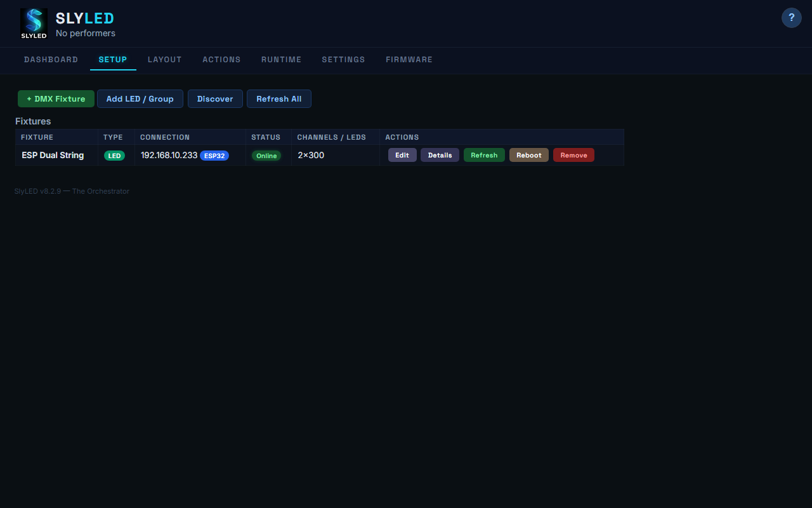812x508 pixels.
Task: Switch to the Actions tab
Action: pos(221,60)
